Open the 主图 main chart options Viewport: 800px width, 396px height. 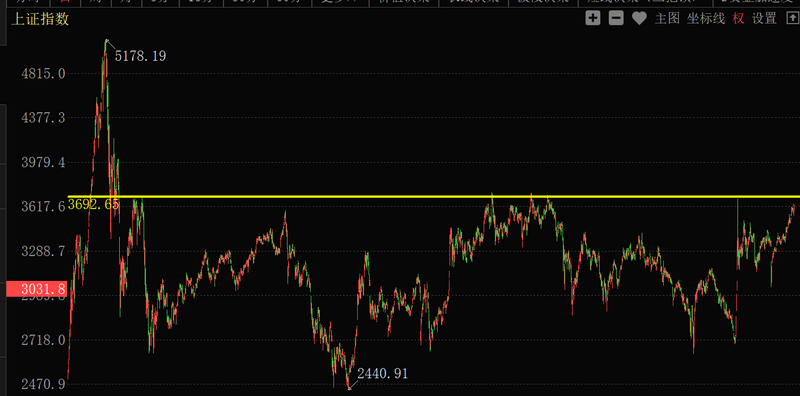(x=667, y=19)
